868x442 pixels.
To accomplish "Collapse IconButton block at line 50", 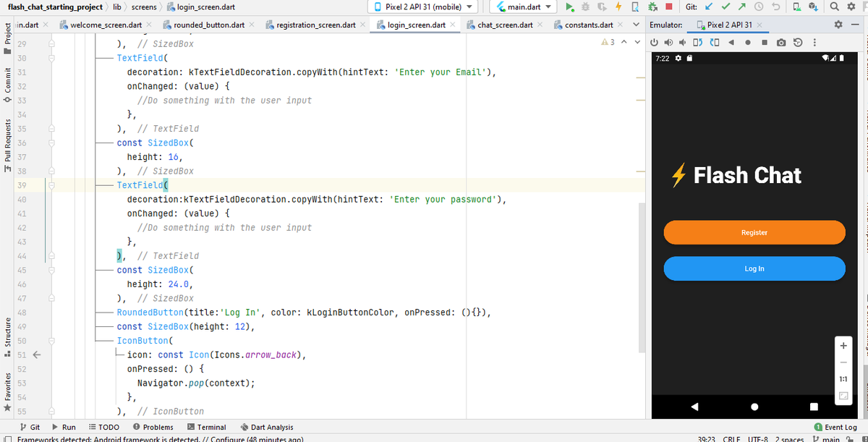I will tap(52, 340).
